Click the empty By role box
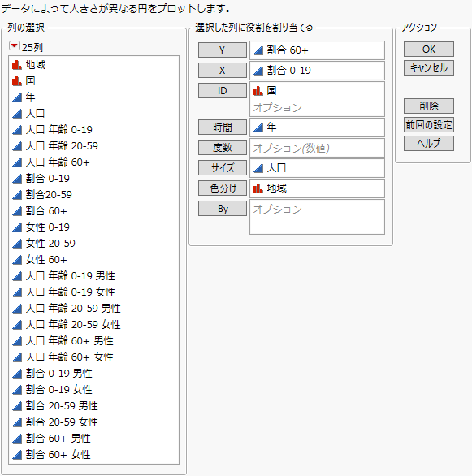The height and width of the screenshot is (476, 472). 317,217
